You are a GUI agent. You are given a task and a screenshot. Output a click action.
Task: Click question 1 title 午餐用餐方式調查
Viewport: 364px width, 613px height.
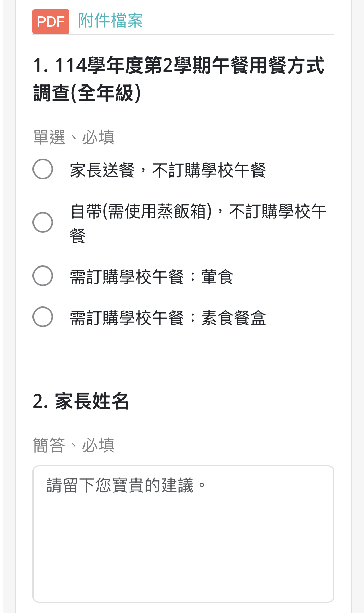[x=178, y=65]
